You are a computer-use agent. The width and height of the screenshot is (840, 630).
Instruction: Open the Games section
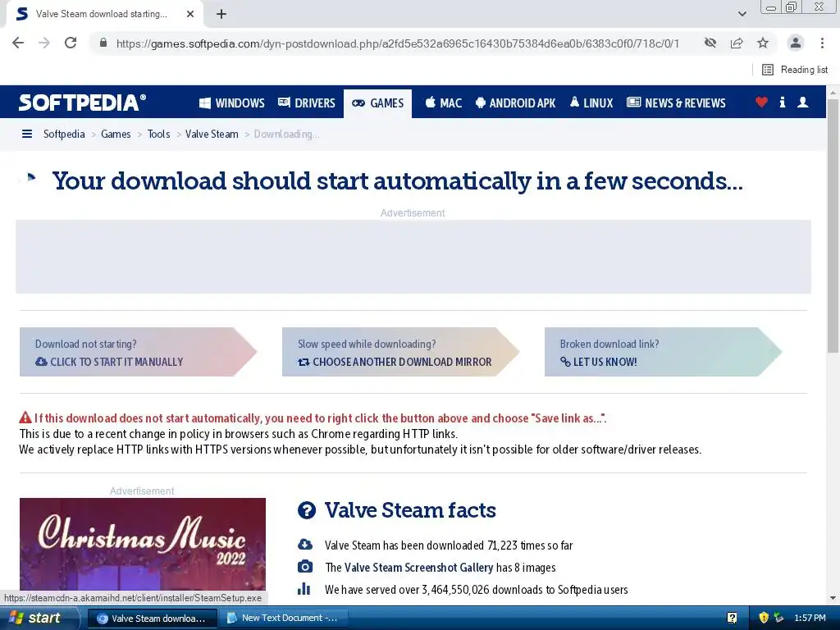[377, 103]
